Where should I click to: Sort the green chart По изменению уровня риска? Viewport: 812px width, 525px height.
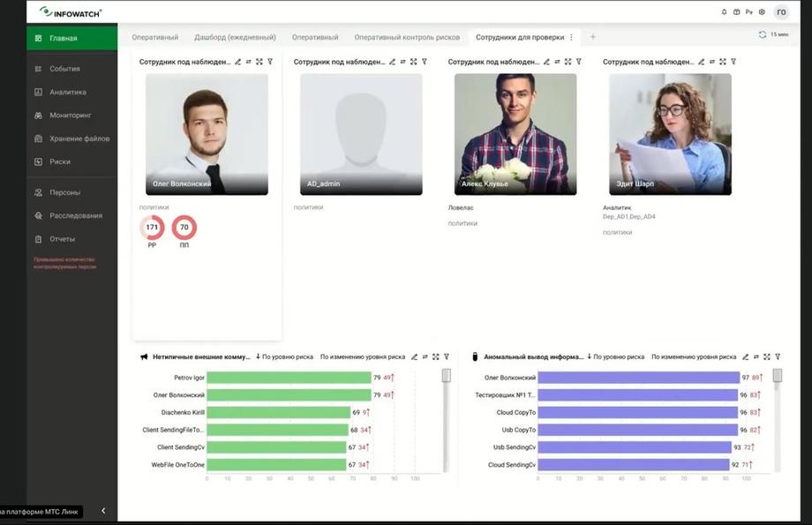tap(363, 356)
